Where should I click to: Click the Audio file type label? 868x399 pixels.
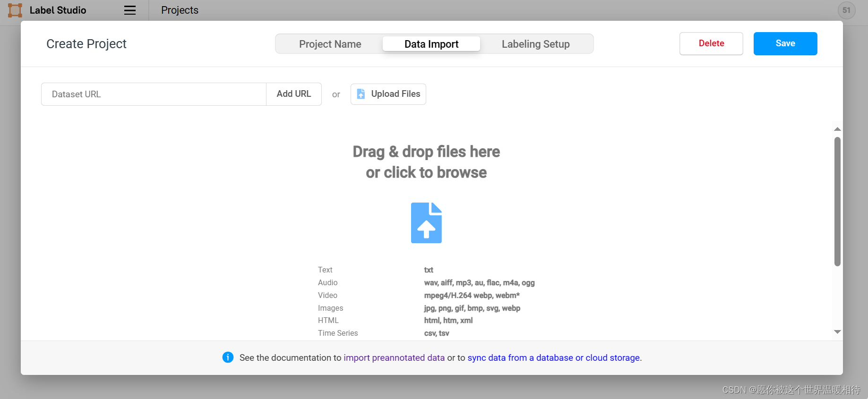327,282
